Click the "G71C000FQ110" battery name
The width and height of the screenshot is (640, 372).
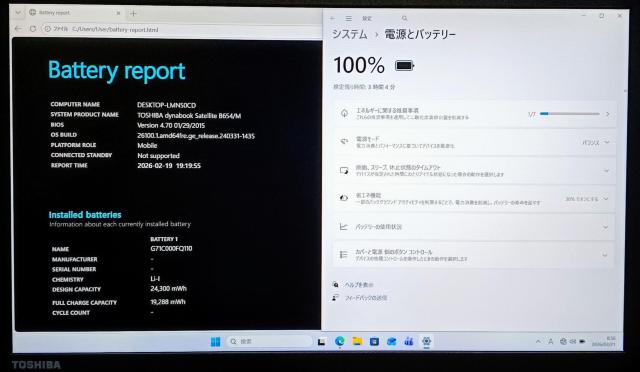(171, 248)
